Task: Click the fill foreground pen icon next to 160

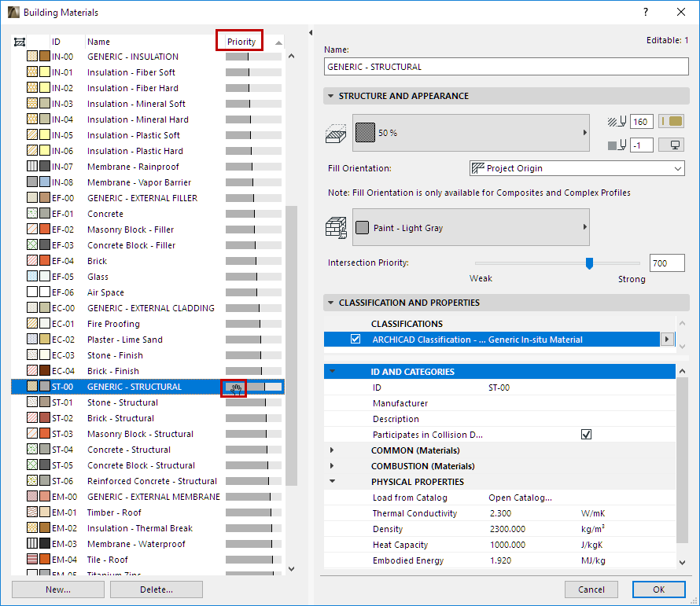Action: pyautogui.click(x=617, y=121)
